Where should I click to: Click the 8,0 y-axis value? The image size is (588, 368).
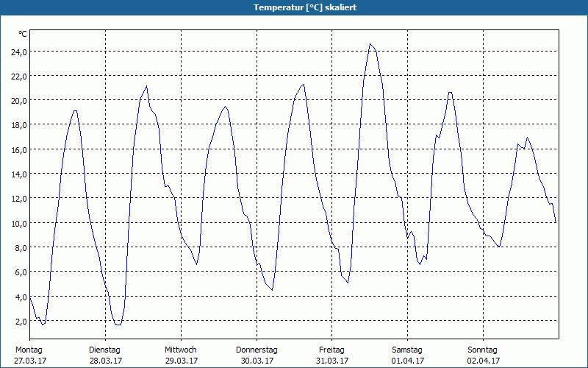[21, 248]
